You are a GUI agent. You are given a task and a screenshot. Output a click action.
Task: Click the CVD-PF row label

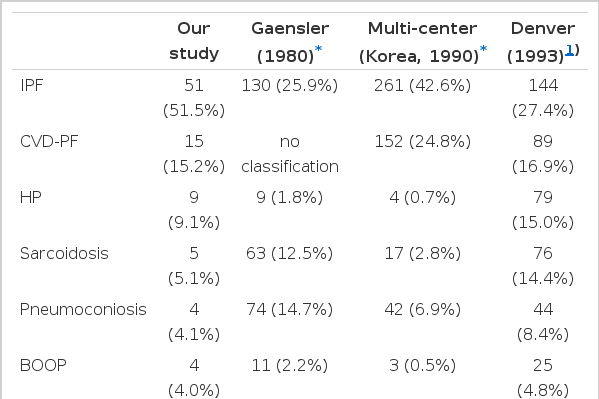pyautogui.click(x=49, y=141)
